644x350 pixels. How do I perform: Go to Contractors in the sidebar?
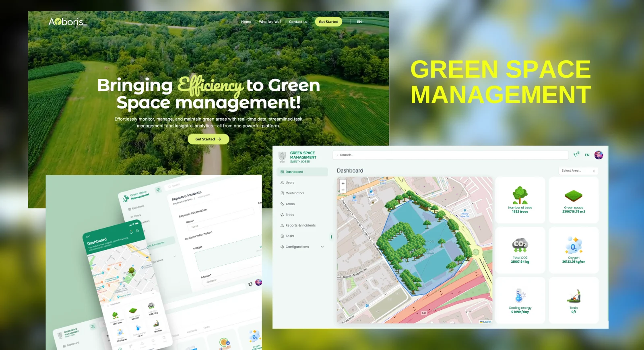(x=295, y=194)
